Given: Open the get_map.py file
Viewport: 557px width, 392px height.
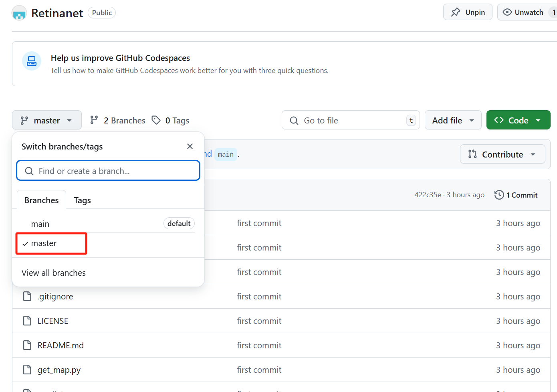Looking at the screenshot, I should (59, 370).
